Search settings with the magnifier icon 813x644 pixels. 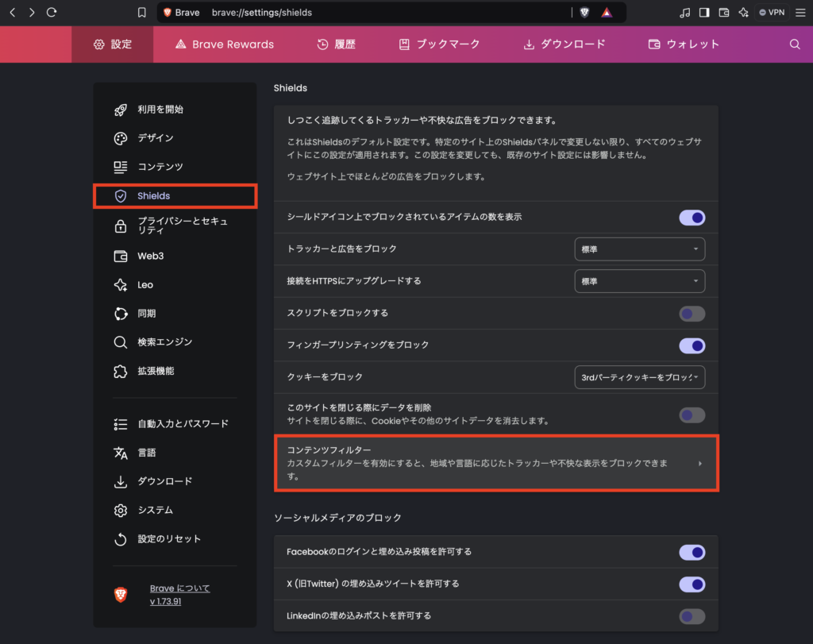pos(795,44)
